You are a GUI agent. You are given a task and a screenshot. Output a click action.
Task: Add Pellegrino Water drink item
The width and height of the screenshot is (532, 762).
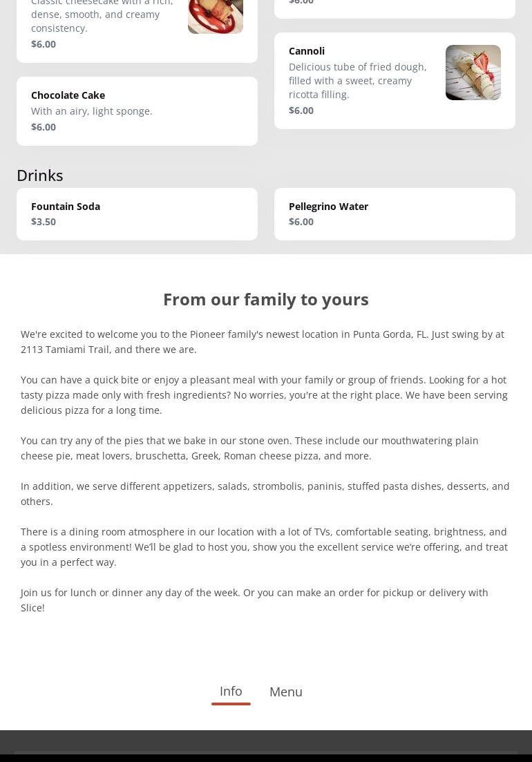pos(328,207)
